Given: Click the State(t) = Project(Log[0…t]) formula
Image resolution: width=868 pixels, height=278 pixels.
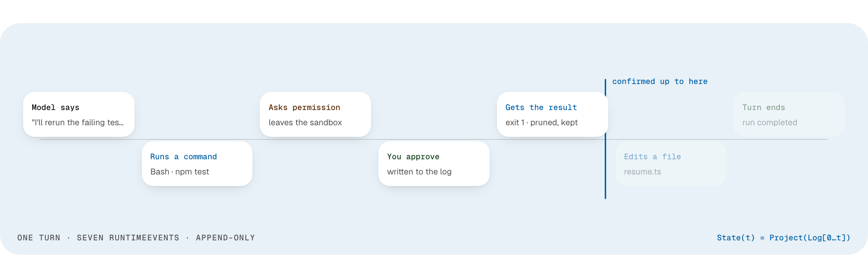Looking at the screenshot, I should pyautogui.click(x=783, y=238).
